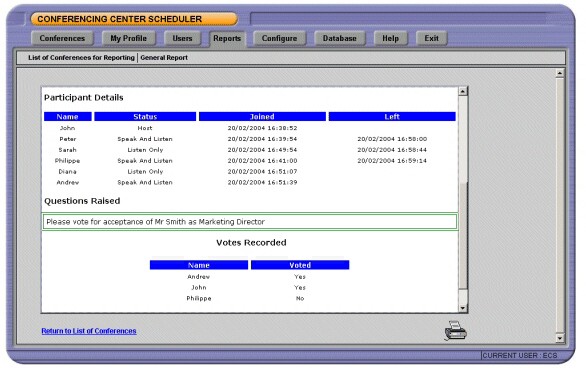Image resolution: width=586 pixels, height=368 pixels.
Task: Select the Reports tab
Action: point(227,38)
